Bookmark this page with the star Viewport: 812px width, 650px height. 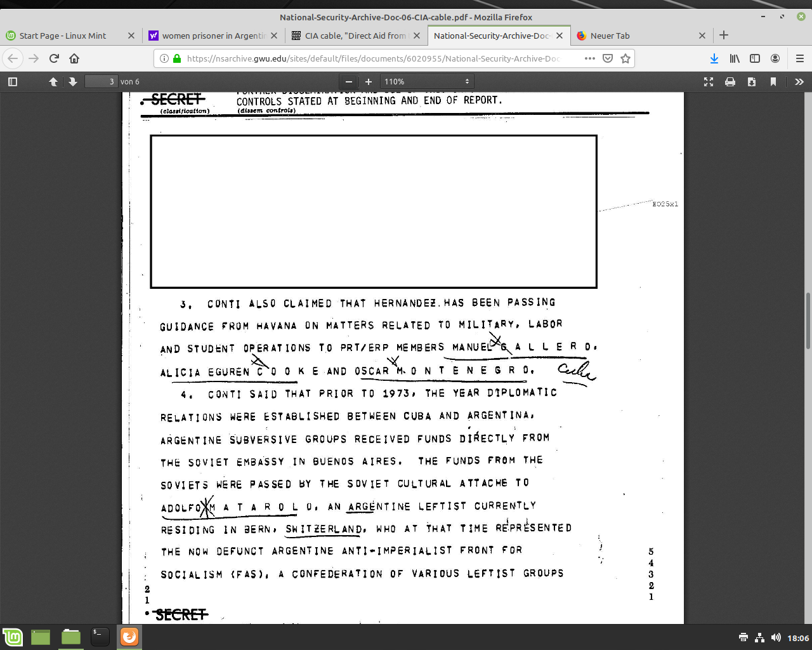tap(625, 58)
